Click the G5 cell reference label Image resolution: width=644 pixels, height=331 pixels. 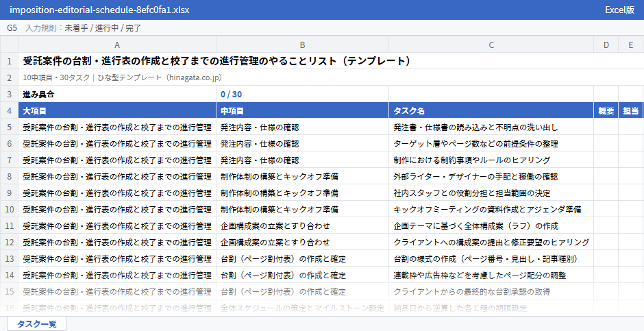click(12, 28)
